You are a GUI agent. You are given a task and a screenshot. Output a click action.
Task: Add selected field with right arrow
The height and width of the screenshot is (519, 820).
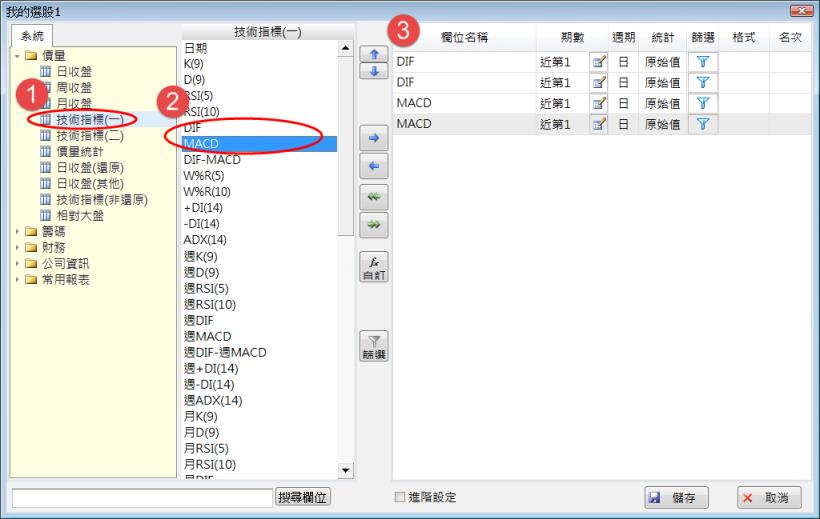pyautogui.click(x=373, y=137)
